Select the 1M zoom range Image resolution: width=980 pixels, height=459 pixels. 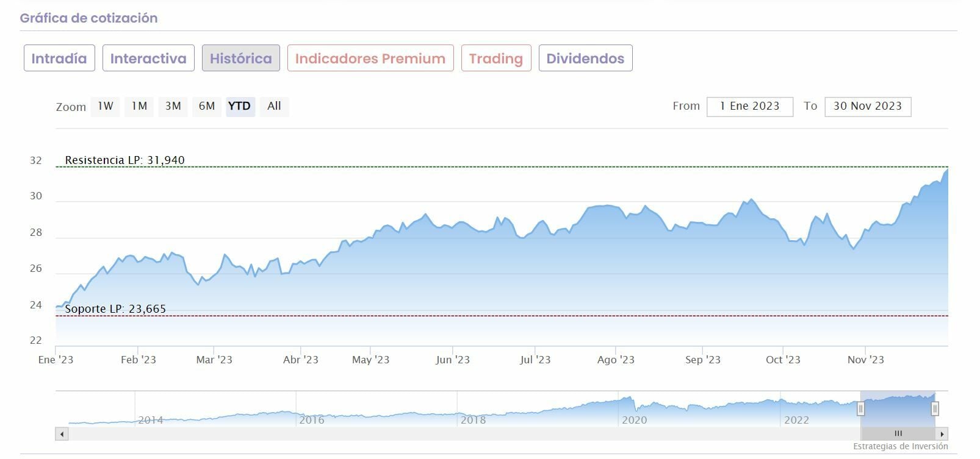click(139, 106)
